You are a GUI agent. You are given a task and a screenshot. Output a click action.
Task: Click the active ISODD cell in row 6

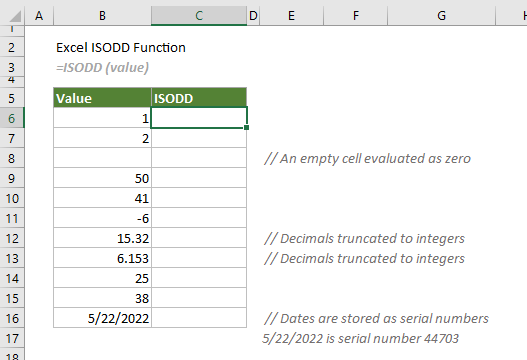tap(199, 118)
